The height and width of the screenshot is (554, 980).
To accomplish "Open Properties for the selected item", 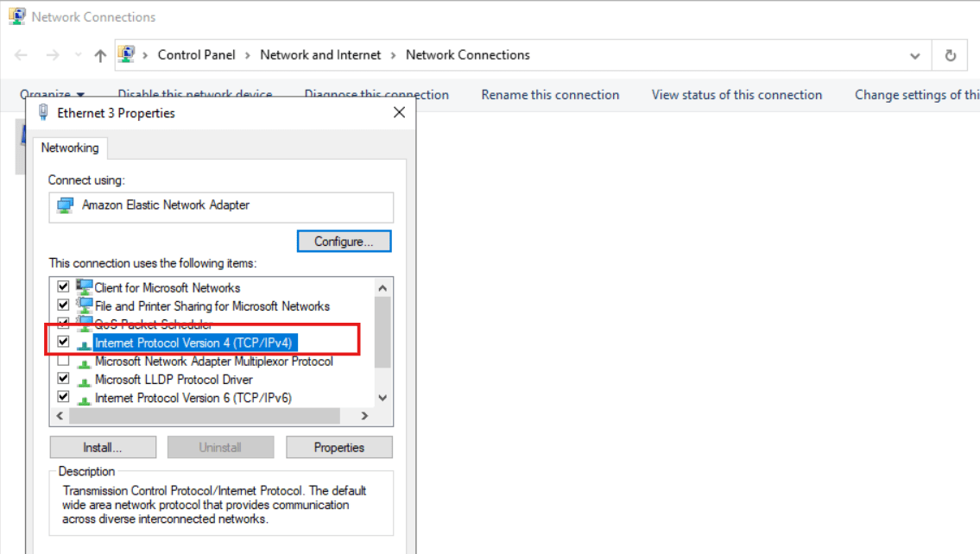I will pos(339,447).
